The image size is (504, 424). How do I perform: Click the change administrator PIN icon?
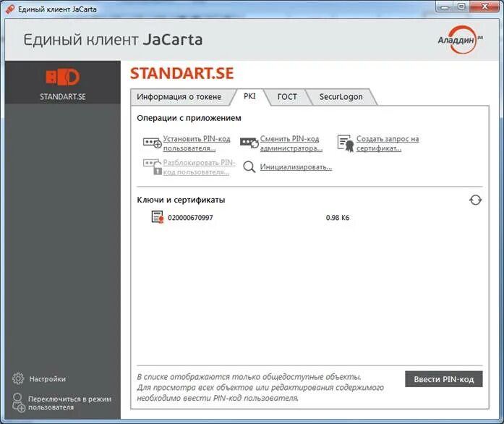[x=249, y=143]
